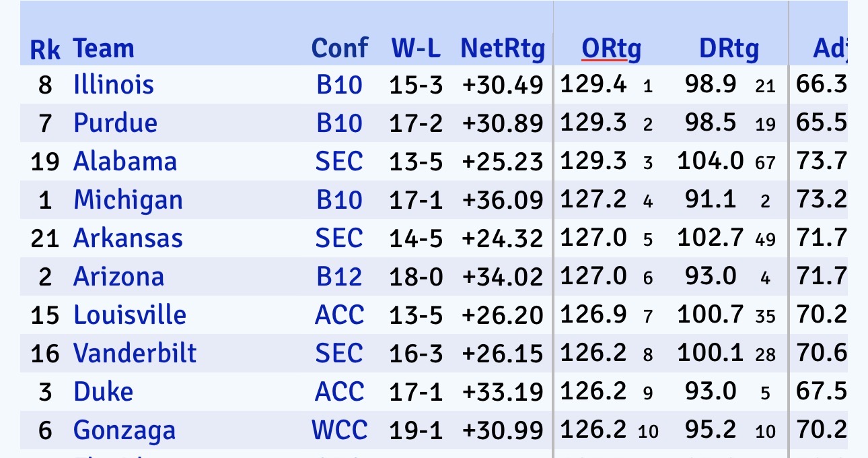The height and width of the screenshot is (458, 868).
Task: Sort table by ORtg column header
Action: point(611,48)
